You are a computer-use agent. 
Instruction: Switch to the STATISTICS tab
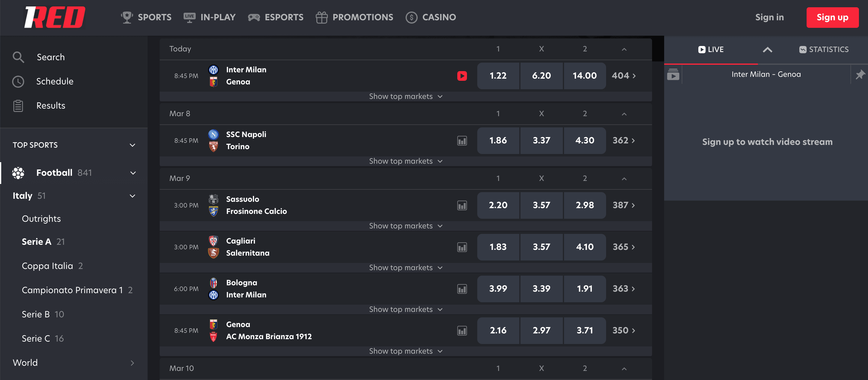tap(824, 50)
